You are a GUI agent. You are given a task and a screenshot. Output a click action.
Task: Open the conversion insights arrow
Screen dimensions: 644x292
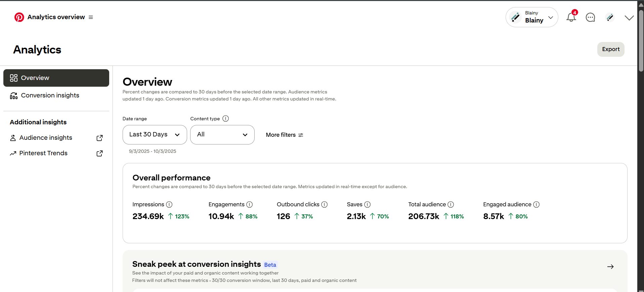(x=610, y=267)
